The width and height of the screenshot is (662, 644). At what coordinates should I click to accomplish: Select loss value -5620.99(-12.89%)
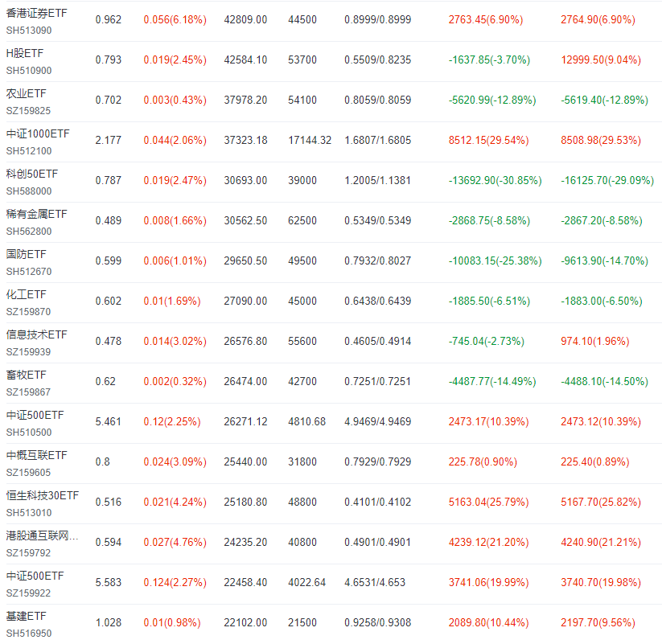point(491,100)
